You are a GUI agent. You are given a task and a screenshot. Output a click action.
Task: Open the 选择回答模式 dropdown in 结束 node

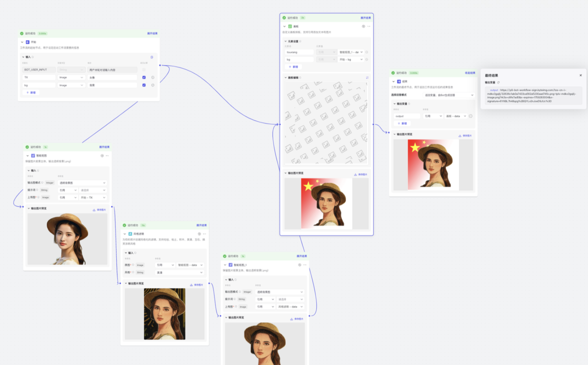coord(449,95)
